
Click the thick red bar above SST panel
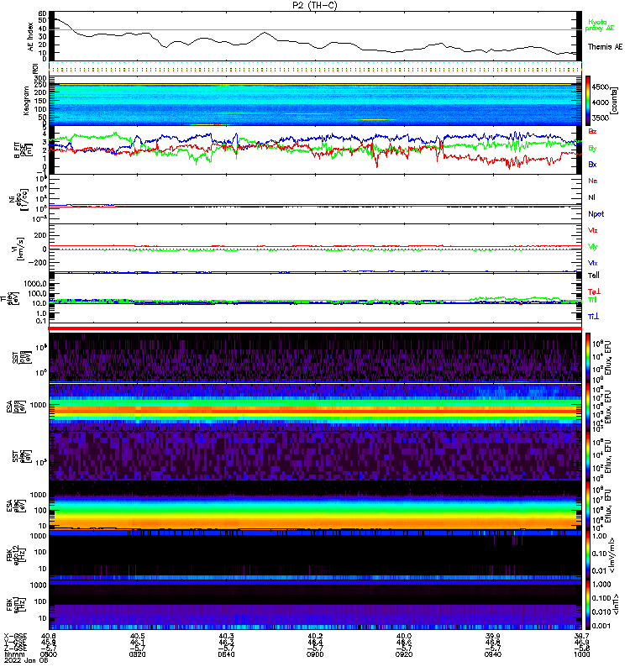pyautogui.click(x=315, y=328)
